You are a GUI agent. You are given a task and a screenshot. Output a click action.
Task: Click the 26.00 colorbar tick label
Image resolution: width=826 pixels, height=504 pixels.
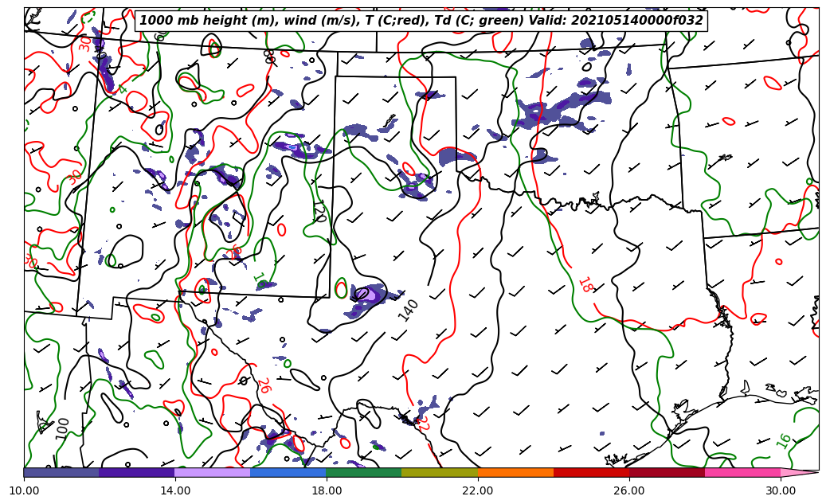pos(629,490)
